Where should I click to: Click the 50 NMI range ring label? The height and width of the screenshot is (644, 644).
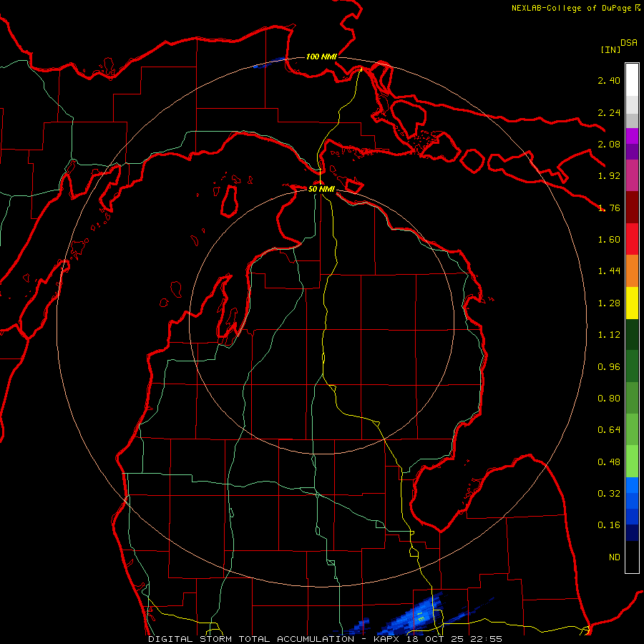[x=321, y=189]
